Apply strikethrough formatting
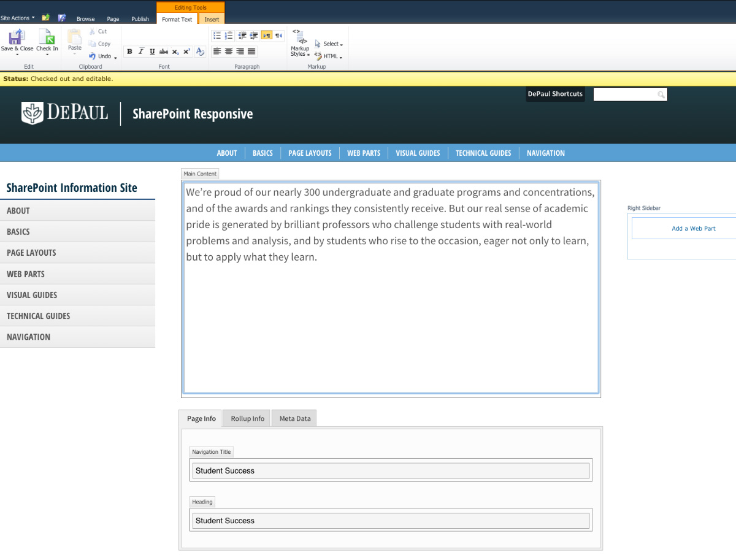Screen dimensions: 736x560 pos(164,52)
